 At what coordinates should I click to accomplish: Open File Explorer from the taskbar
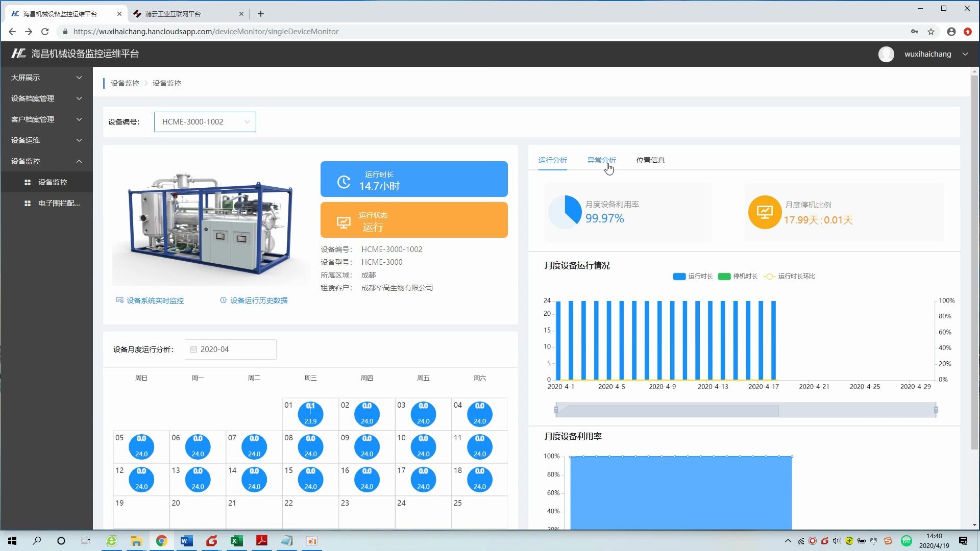click(x=136, y=541)
